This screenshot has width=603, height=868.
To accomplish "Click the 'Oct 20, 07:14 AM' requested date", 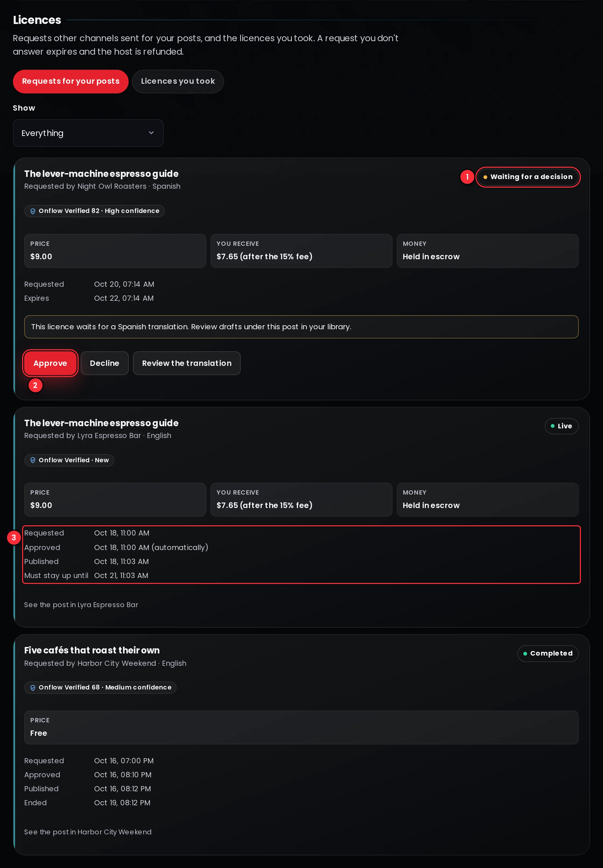I will click(x=124, y=284).
